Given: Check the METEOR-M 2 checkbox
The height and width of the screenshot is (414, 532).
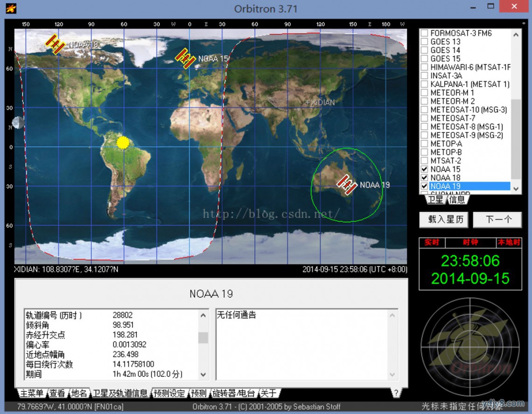Looking at the screenshot, I should click(424, 101).
